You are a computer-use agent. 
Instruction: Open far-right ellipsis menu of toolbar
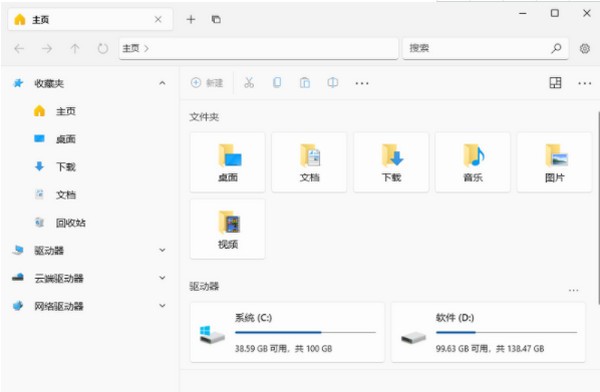pos(585,83)
